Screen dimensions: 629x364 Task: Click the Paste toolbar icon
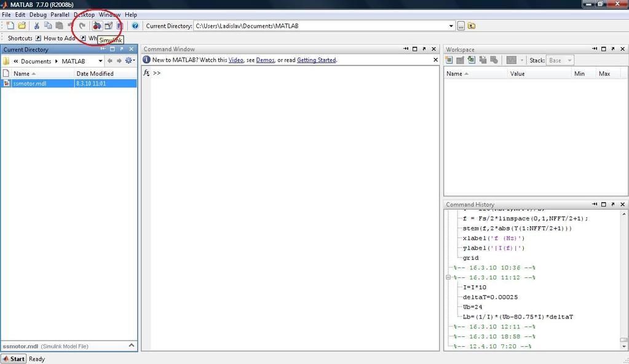[x=59, y=26]
